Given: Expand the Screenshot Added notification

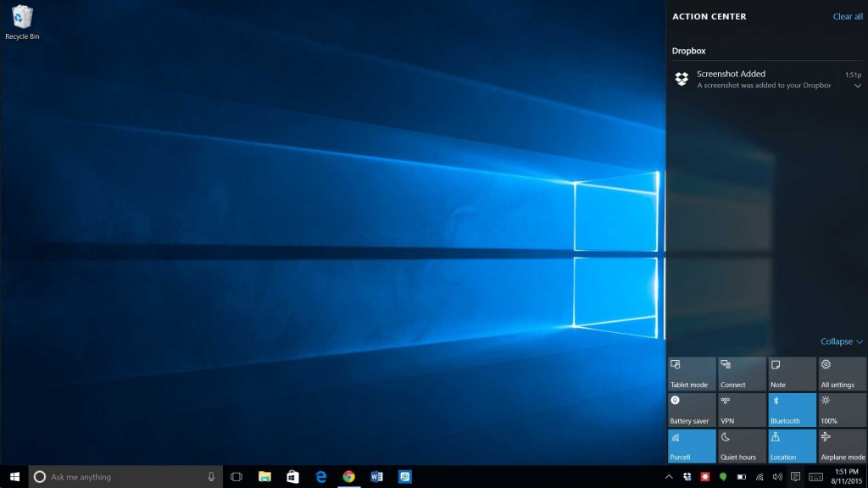Looking at the screenshot, I should tap(856, 86).
